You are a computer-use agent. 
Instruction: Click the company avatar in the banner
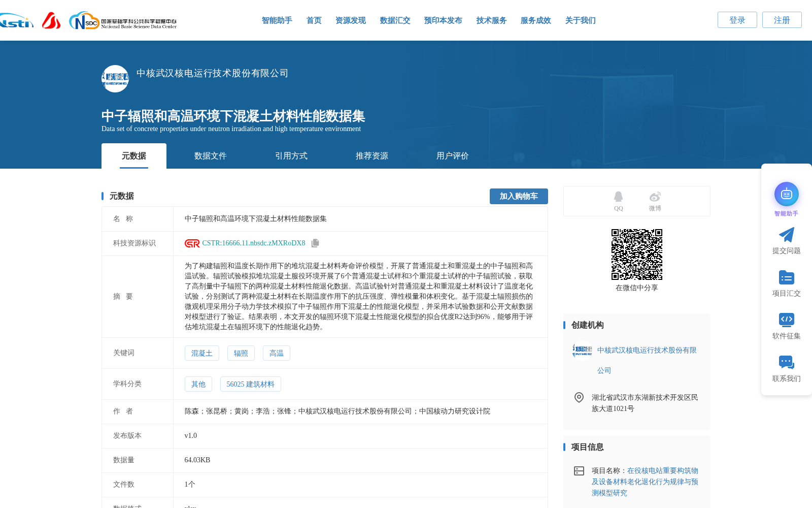pos(115,79)
